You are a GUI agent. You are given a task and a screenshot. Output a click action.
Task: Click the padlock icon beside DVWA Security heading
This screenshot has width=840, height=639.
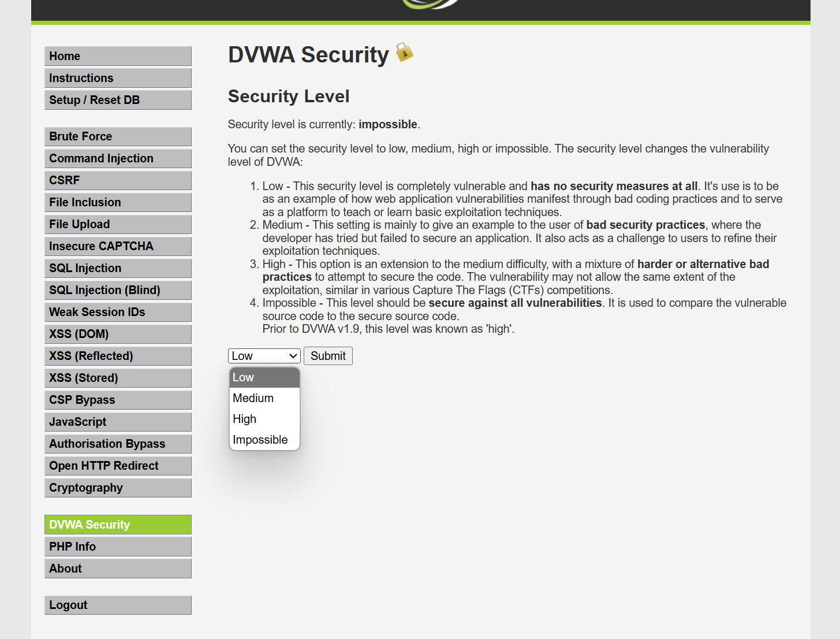tap(405, 53)
